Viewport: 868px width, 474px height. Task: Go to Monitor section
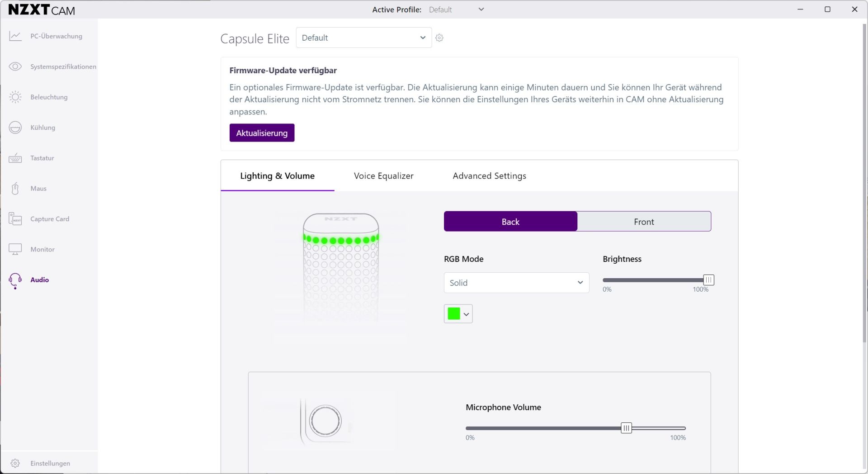(42, 249)
